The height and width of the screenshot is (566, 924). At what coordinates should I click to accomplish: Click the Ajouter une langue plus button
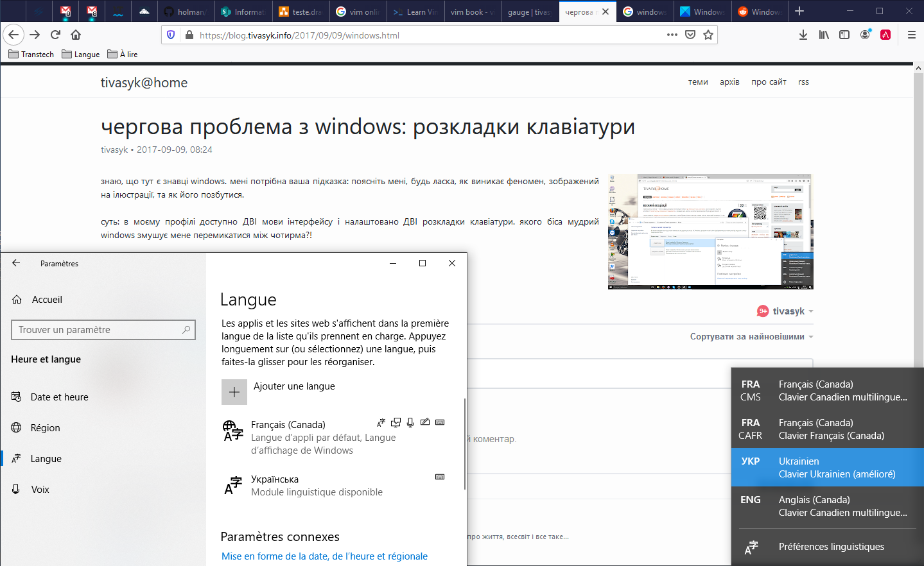[x=234, y=392]
